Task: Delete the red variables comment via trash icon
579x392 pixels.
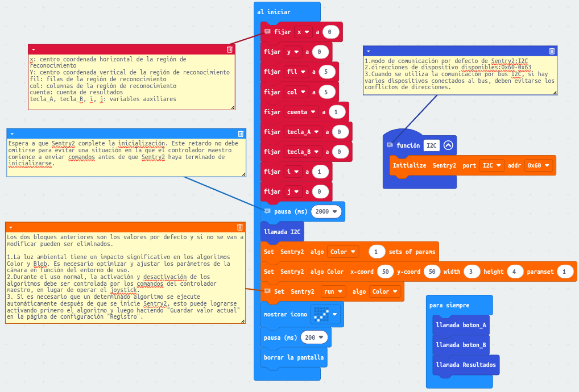Action: pyautogui.click(x=230, y=49)
